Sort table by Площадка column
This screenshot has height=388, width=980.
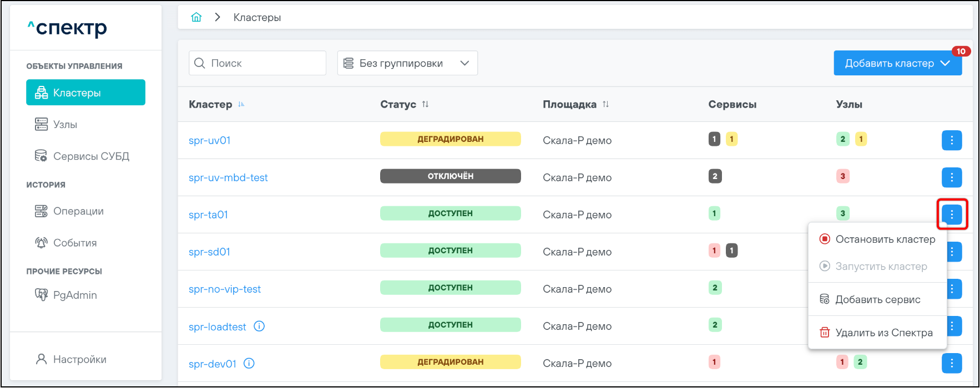pos(605,104)
